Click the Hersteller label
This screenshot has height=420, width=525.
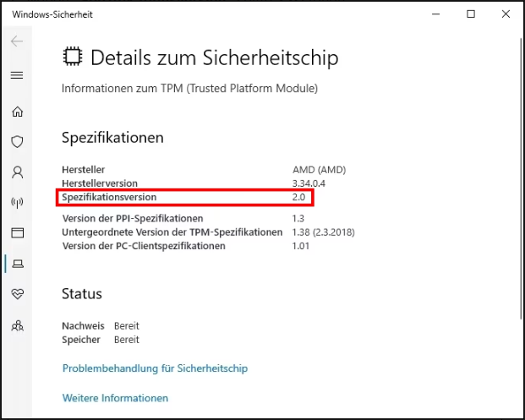(x=84, y=170)
